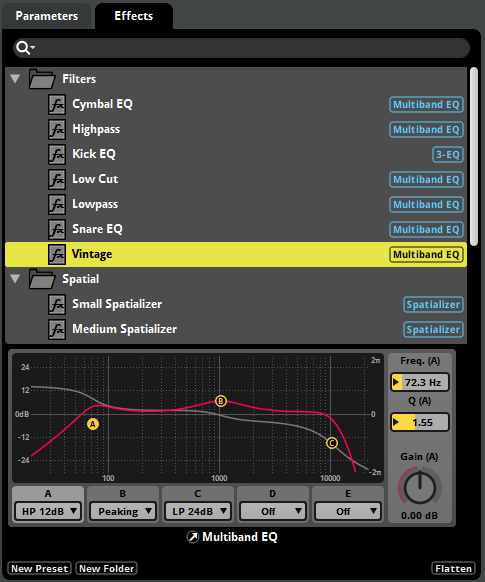This screenshot has width=485, height=582.
Task: Click the New Folder button
Action: (x=106, y=568)
